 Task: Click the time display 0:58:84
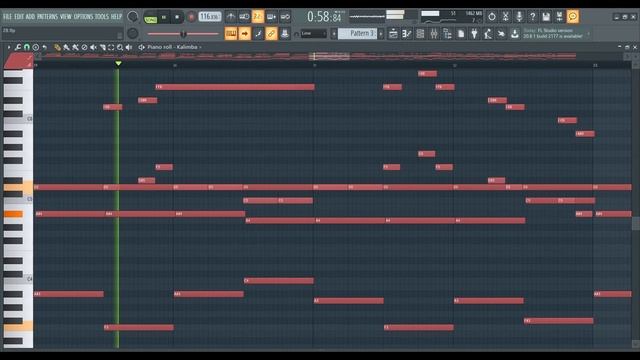324,17
